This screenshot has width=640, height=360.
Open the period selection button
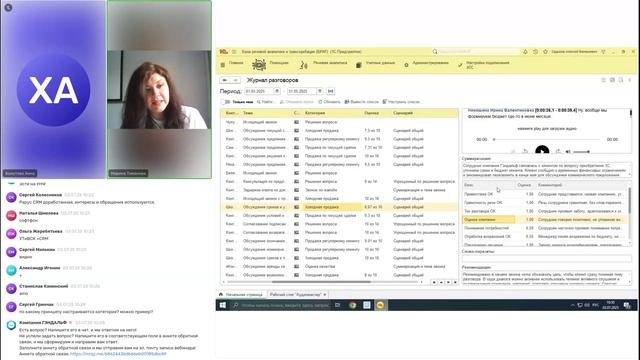pos(331,91)
